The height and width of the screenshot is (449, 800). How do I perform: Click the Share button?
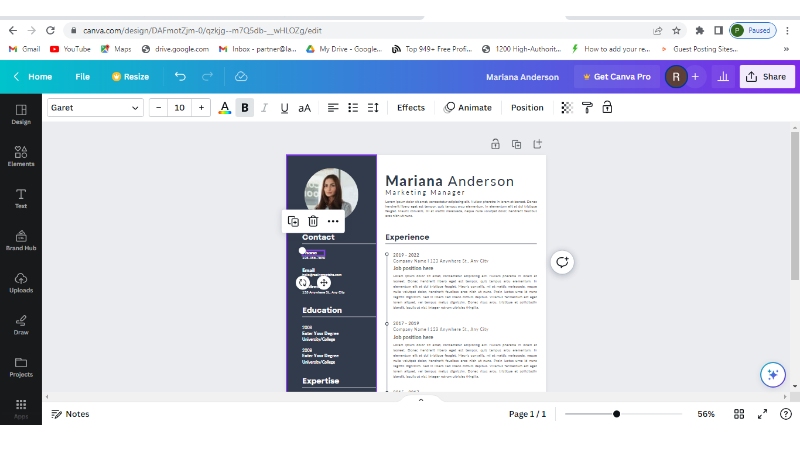(x=766, y=77)
